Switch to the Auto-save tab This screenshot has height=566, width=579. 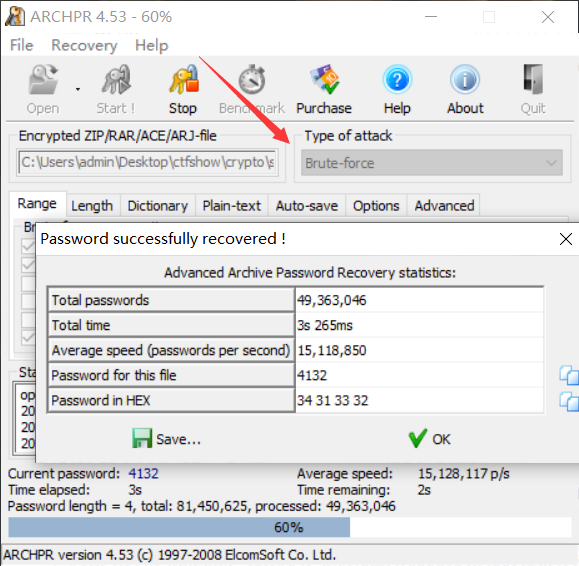[x=307, y=206]
